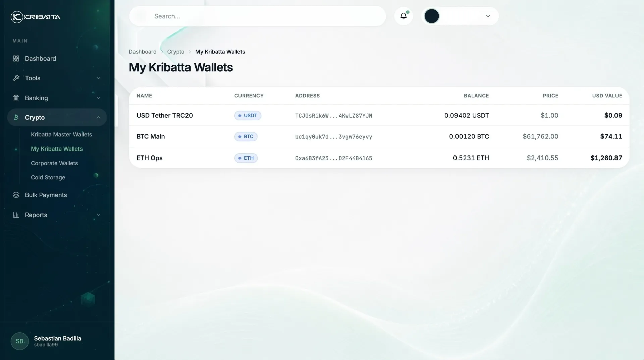This screenshot has height=360, width=644.
Task: Select the ETH Ops wallet name
Action: point(149,158)
